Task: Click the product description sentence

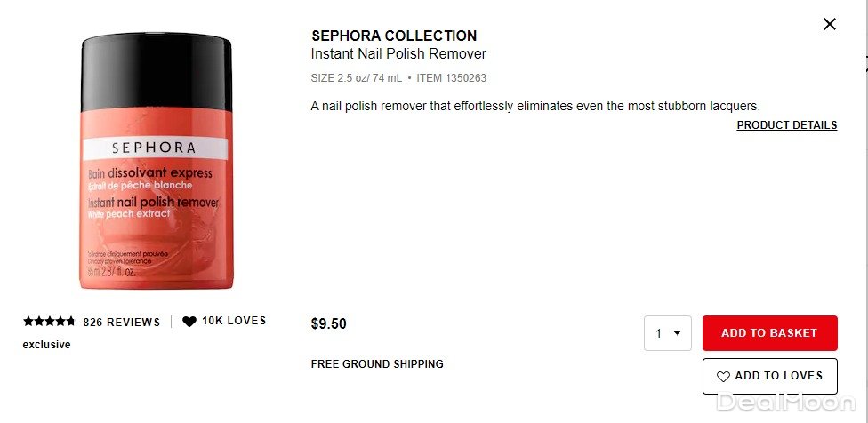Action: coord(534,107)
